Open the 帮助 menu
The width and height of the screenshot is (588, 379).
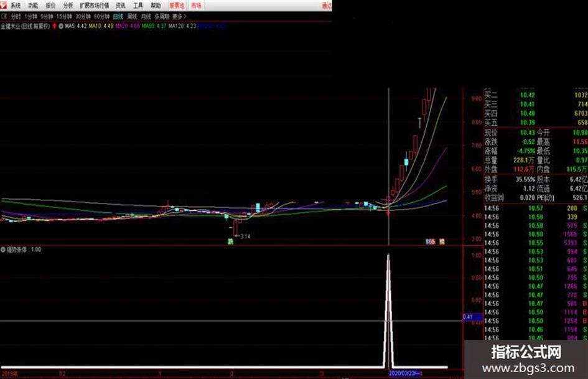156,5
